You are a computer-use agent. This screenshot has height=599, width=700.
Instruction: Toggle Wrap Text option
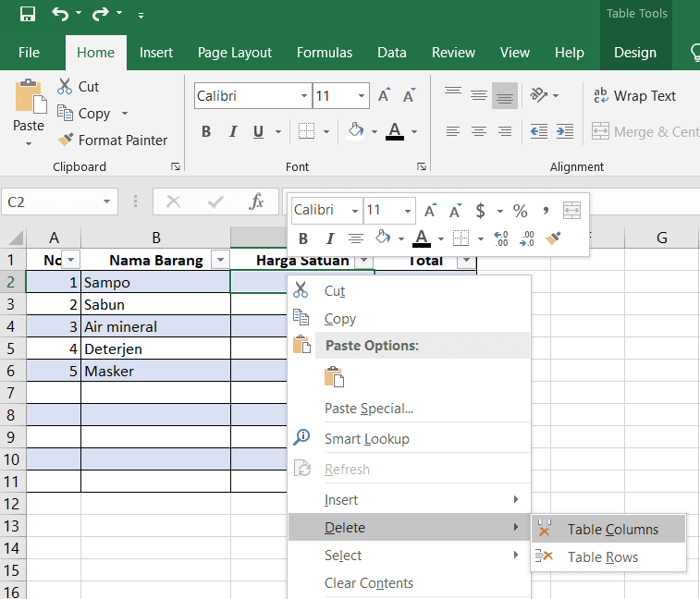[634, 95]
